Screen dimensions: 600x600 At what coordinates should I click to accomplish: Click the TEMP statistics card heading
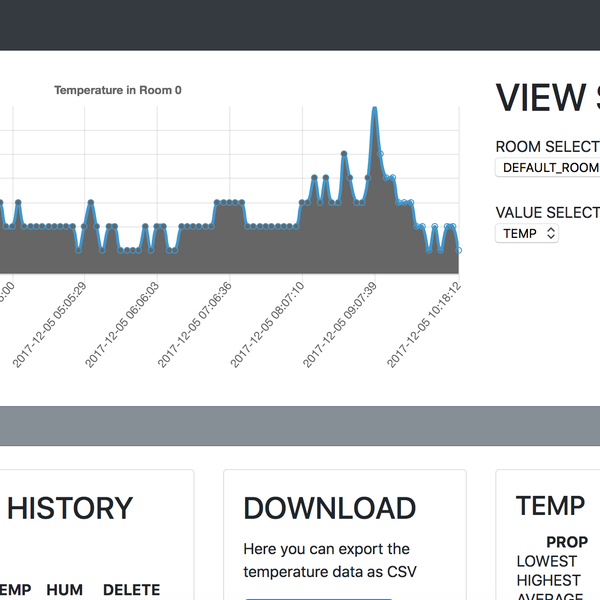tap(550, 505)
